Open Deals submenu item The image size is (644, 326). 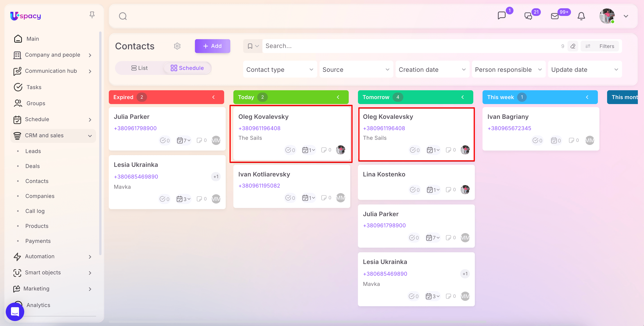coord(32,166)
